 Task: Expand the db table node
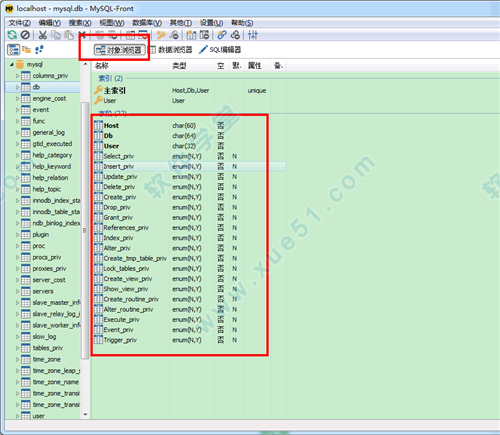point(17,87)
